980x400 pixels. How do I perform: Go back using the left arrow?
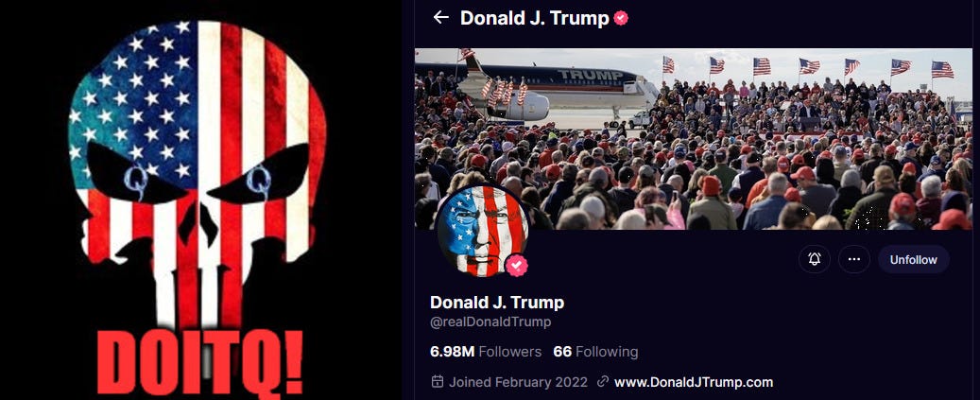pyautogui.click(x=441, y=18)
